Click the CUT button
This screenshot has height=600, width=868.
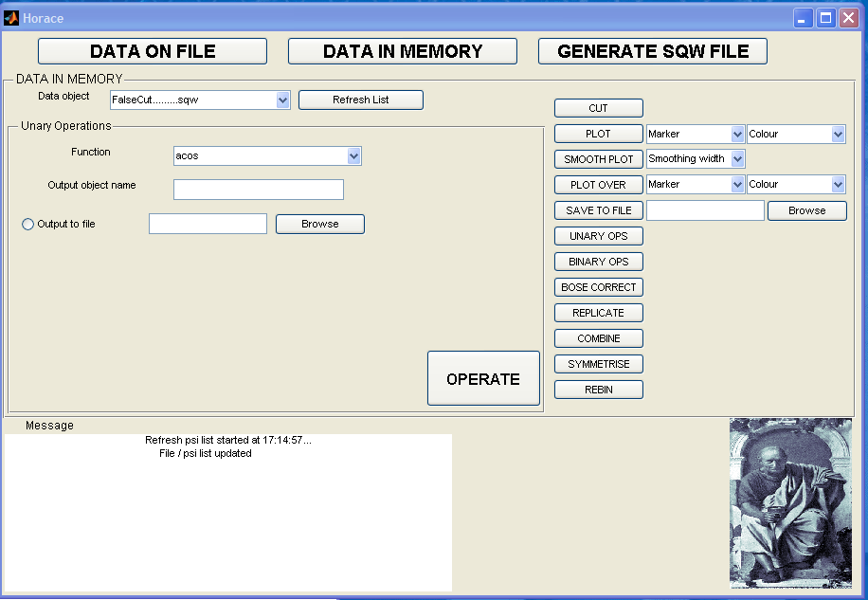[599, 108]
